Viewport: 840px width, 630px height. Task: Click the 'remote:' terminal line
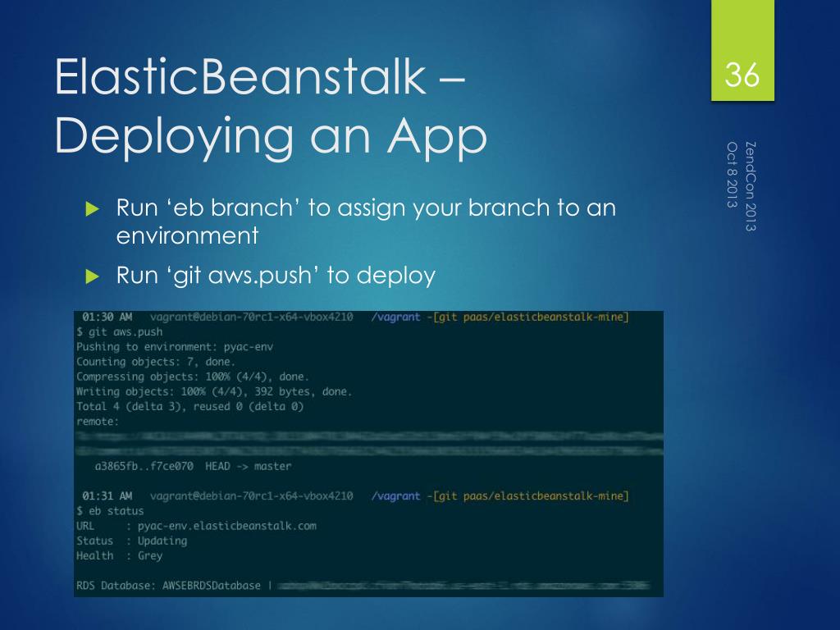point(98,422)
